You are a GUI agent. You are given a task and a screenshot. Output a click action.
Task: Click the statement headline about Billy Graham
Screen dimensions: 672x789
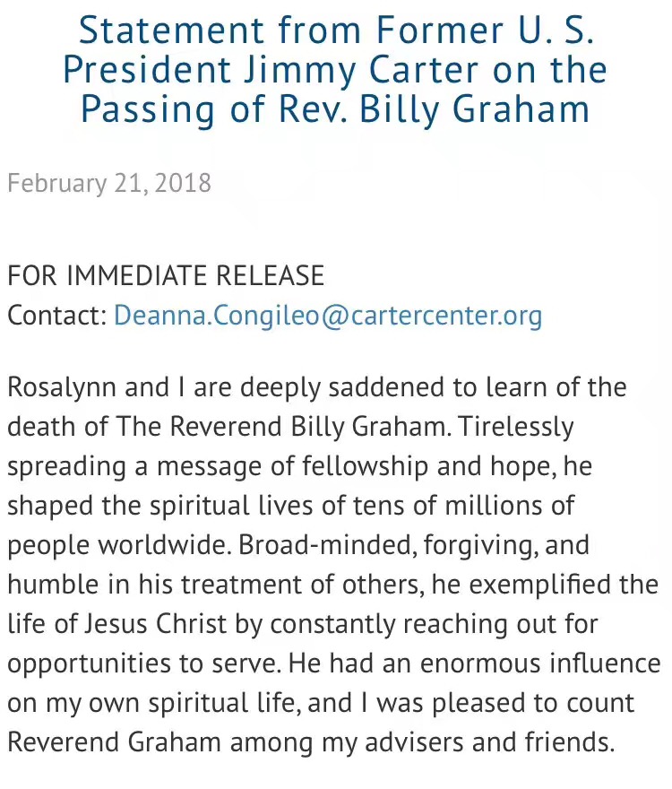tap(335, 70)
